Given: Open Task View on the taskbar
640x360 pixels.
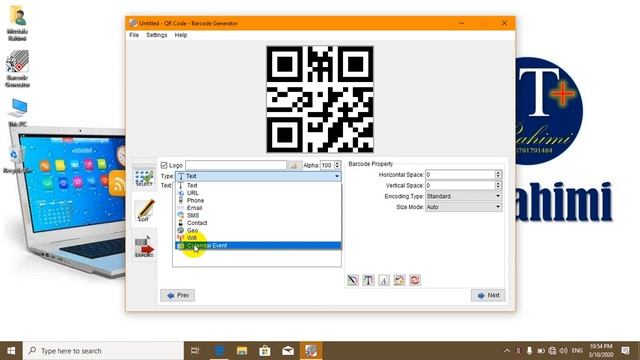Looking at the screenshot, I should point(195,351).
